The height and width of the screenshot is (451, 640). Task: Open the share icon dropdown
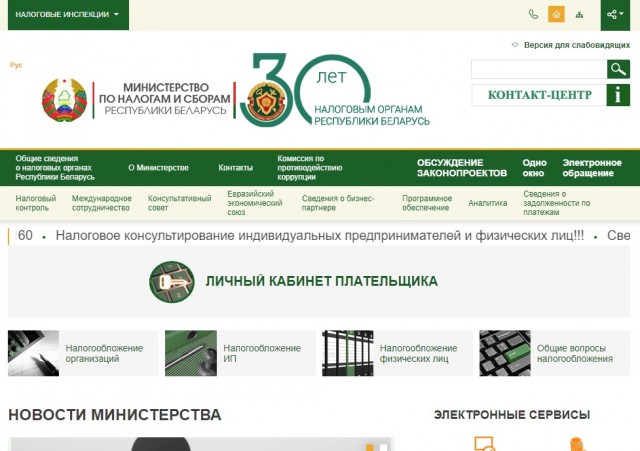615,15
